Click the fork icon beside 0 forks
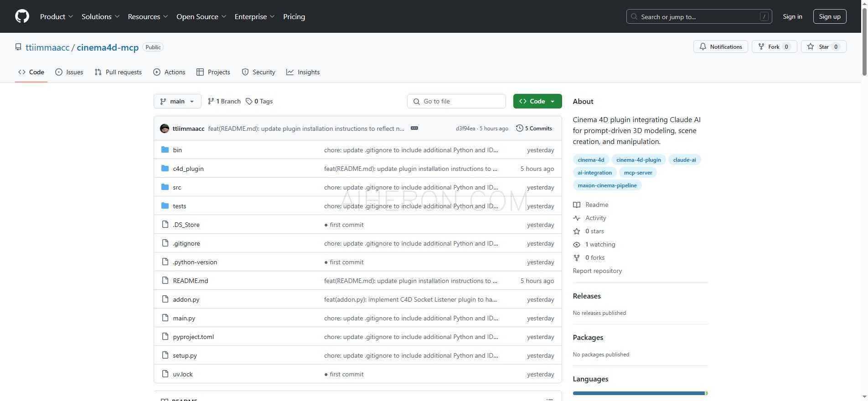Screen dimensions: 868x401 click(x=577, y=257)
